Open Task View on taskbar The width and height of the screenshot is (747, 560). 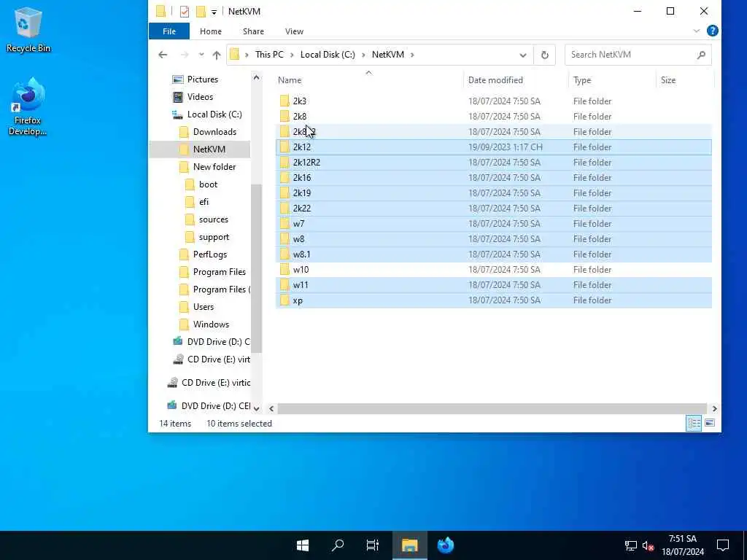point(373,545)
